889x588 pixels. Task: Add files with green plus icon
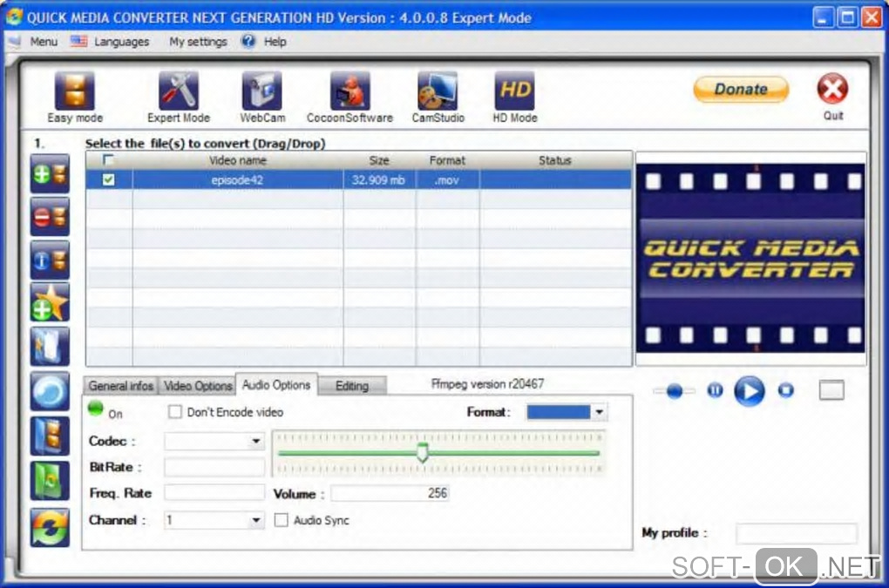pyautogui.click(x=50, y=174)
